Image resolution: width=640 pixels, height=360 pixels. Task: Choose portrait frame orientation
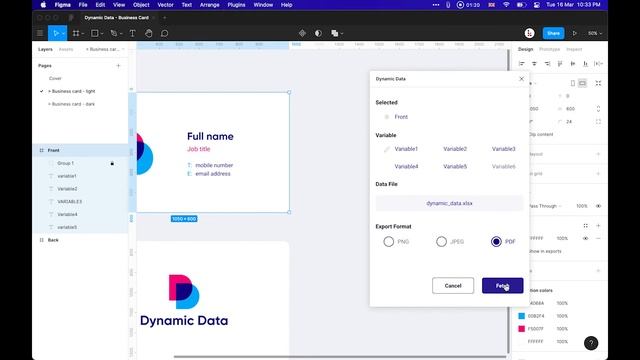[573, 83]
